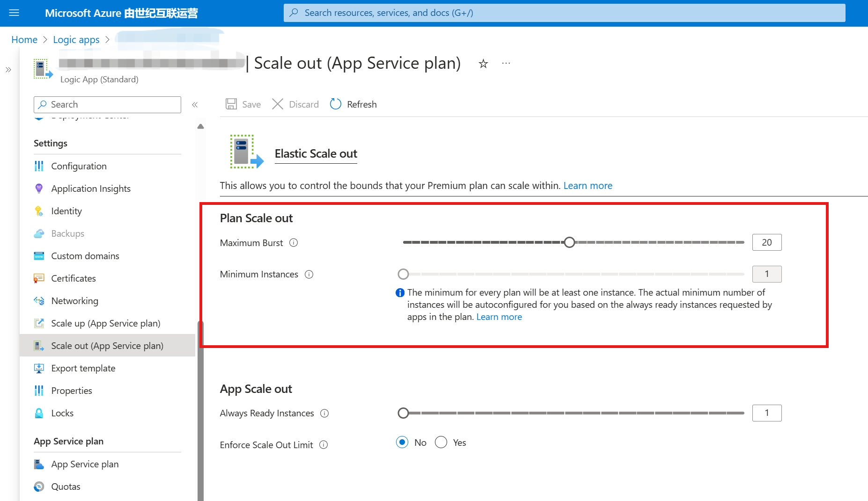
Task: Open Networking settings in sidebar
Action: pyautogui.click(x=74, y=301)
